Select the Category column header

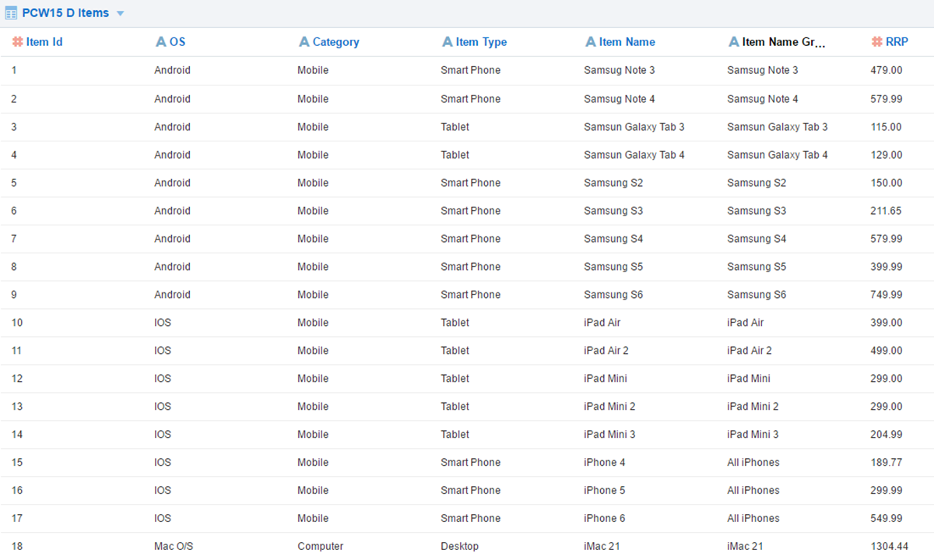pyautogui.click(x=336, y=42)
